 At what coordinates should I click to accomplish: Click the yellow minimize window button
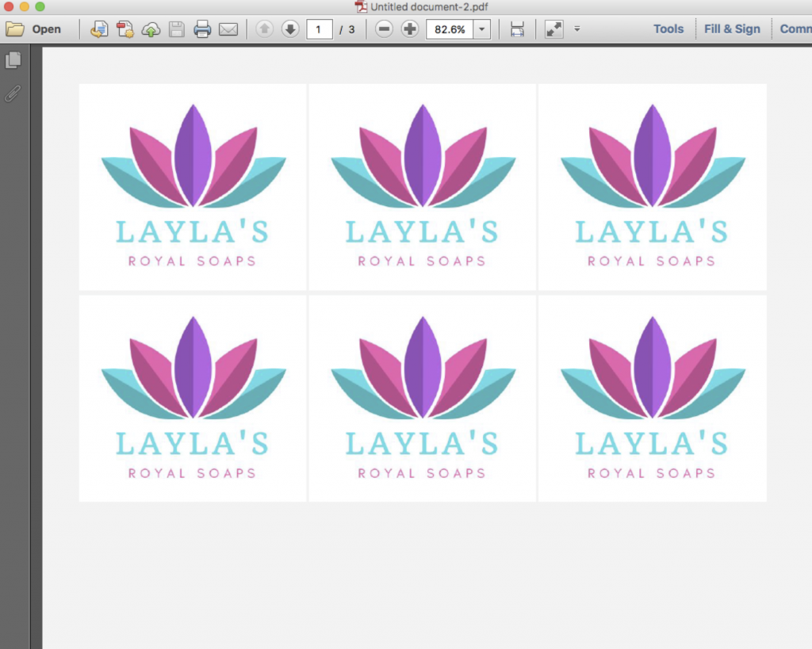[25, 6]
